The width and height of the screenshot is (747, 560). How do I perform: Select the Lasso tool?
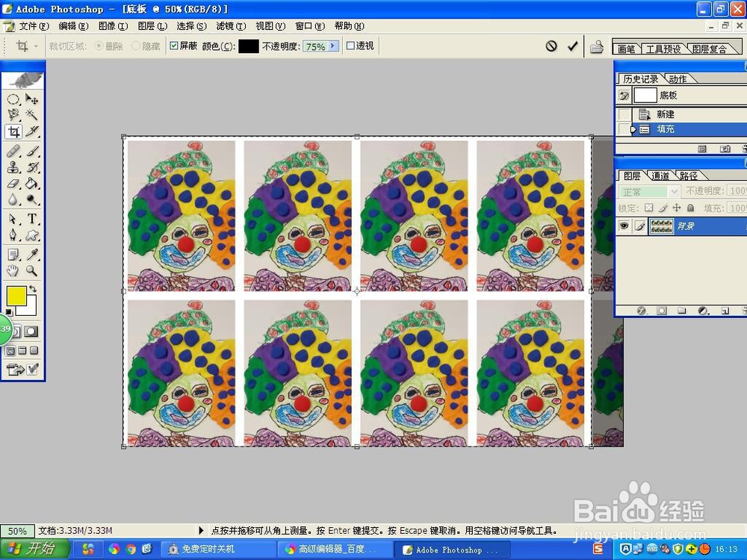[x=13, y=114]
